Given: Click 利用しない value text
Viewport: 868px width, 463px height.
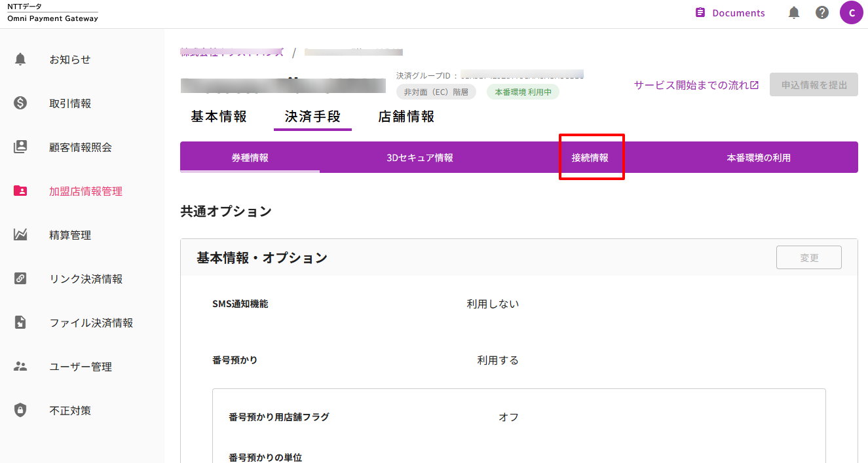Looking at the screenshot, I should click(x=493, y=304).
